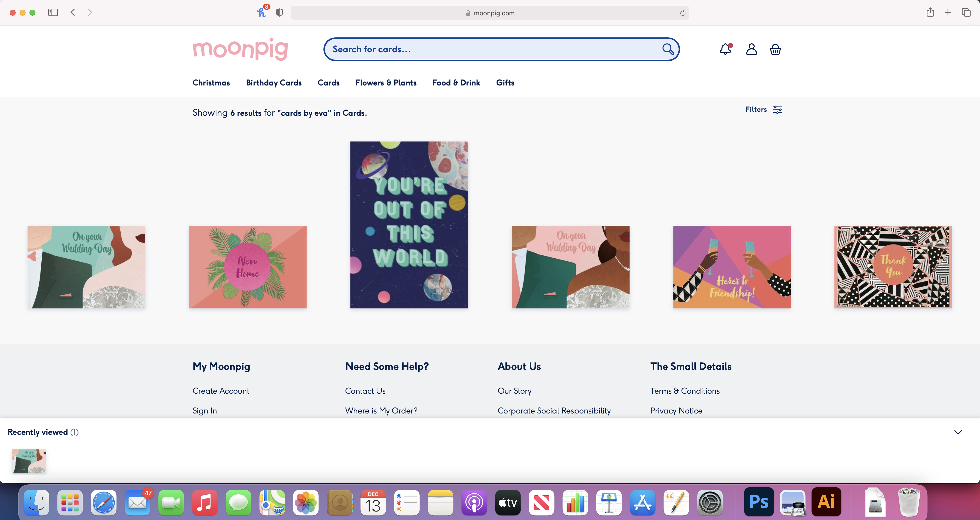Click the privacy shield icon
The image size is (980, 520).
click(x=280, y=13)
